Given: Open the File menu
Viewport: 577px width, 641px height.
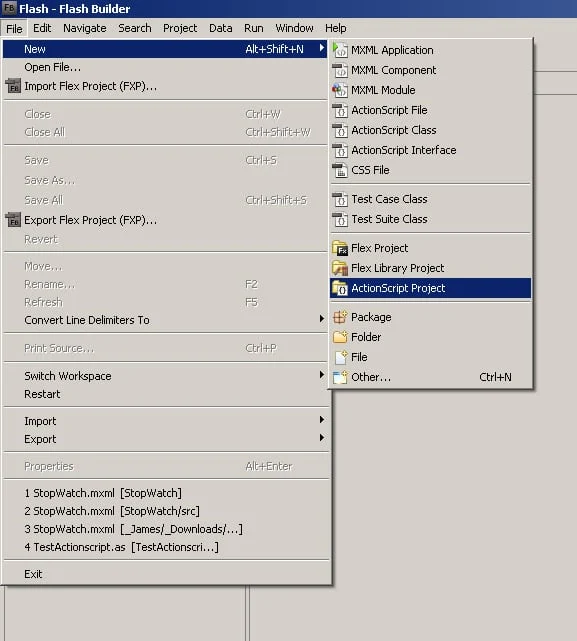Looking at the screenshot, I should pyautogui.click(x=14, y=29).
